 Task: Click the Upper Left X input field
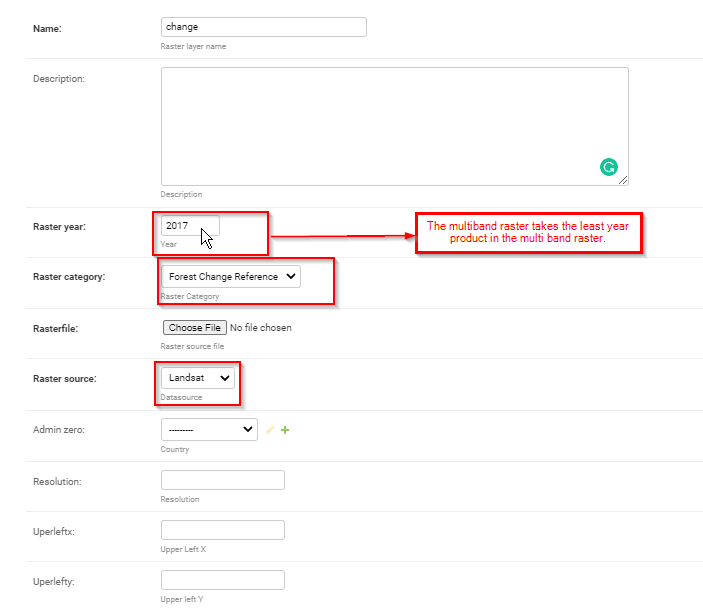(223, 530)
